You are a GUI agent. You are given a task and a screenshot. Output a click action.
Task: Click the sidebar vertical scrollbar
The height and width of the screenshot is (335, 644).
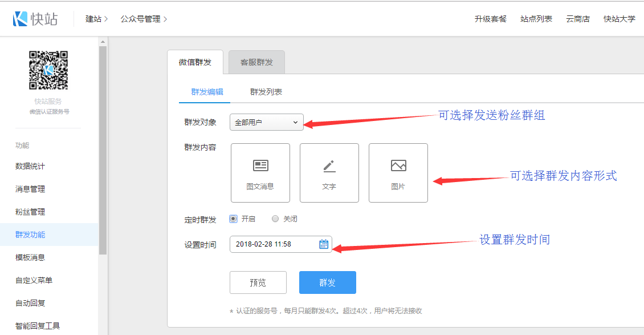103,148
